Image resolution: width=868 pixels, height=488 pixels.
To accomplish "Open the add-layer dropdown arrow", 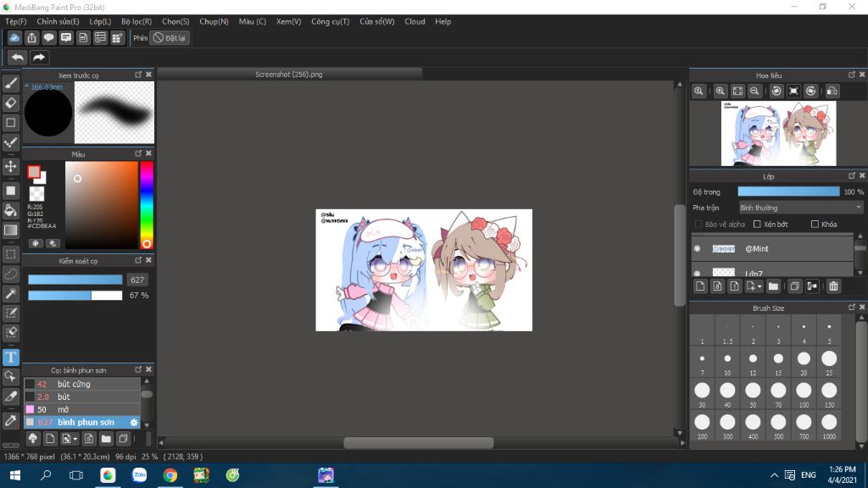I will (x=760, y=286).
